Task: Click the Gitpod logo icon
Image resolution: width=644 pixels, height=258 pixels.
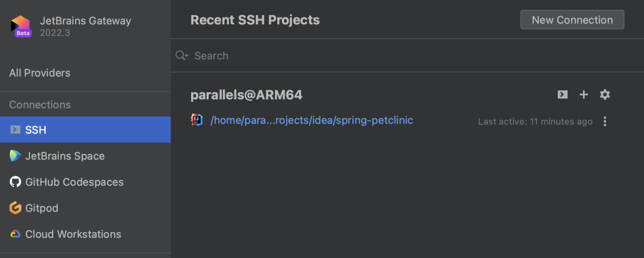Action: (x=15, y=208)
